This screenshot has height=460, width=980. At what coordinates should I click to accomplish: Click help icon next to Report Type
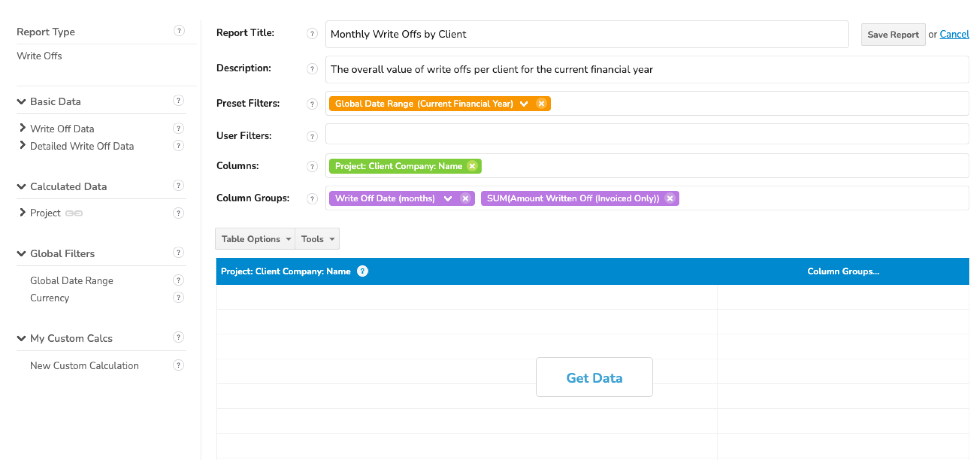[x=179, y=30]
